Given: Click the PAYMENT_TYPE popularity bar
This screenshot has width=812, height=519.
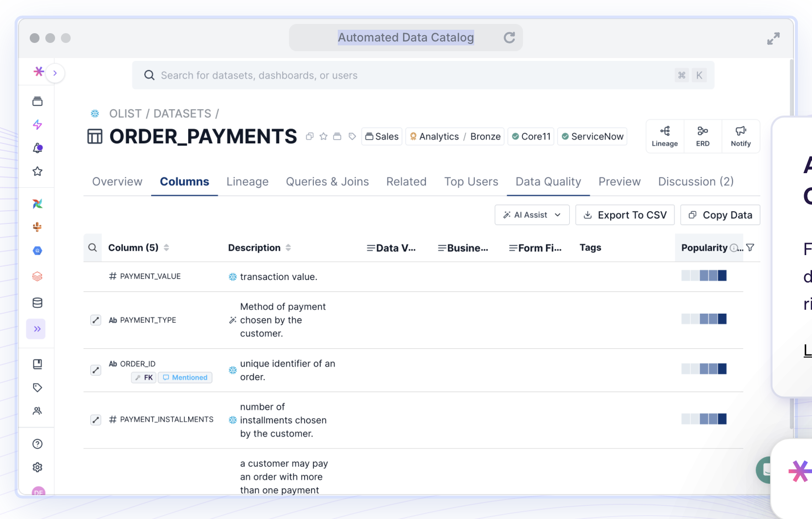Looking at the screenshot, I should tap(704, 319).
